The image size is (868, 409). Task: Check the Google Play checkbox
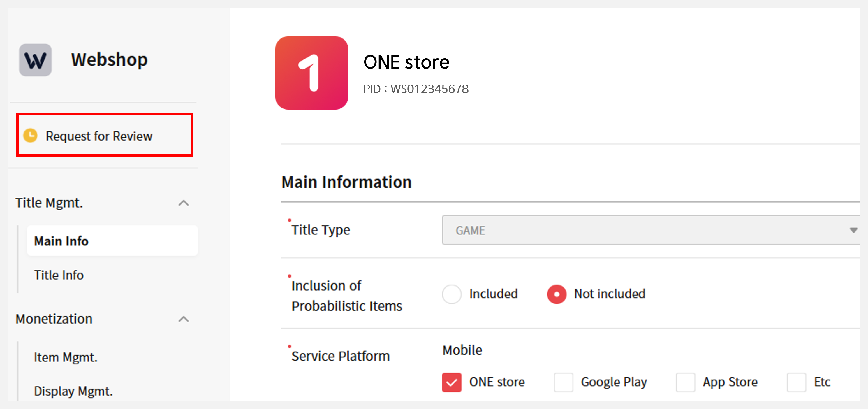[x=564, y=382]
